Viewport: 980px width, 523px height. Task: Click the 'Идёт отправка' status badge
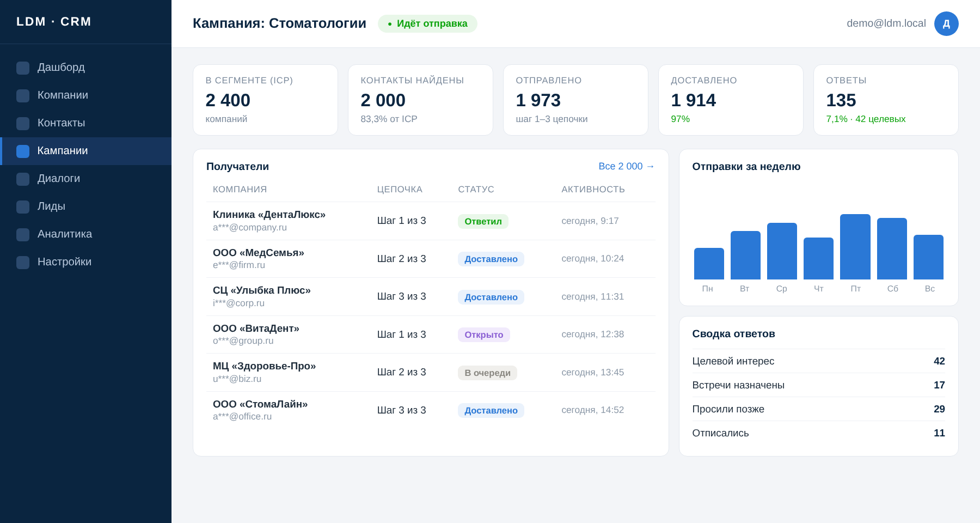coord(427,23)
